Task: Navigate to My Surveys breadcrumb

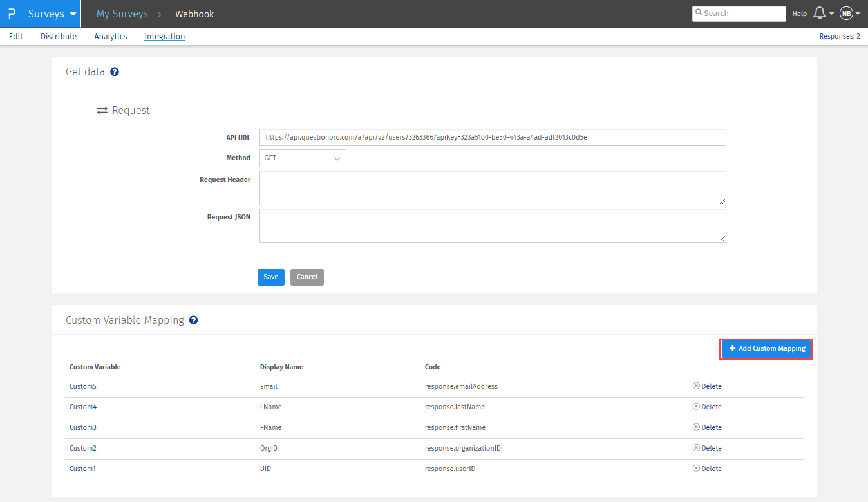Action: coord(122,14)
